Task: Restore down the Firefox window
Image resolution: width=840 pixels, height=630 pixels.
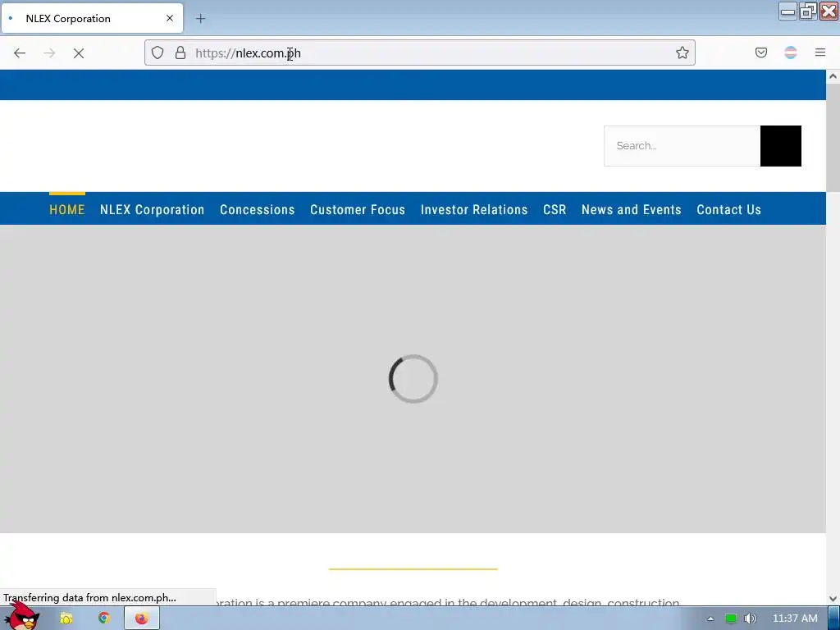Action: [808, 11]
